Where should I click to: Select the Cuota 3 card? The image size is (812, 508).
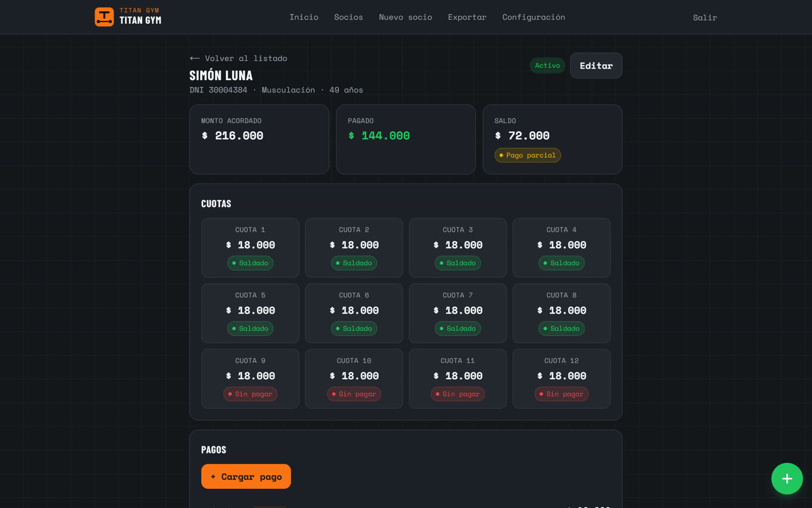pyautogui.click(x=458, y=247)
